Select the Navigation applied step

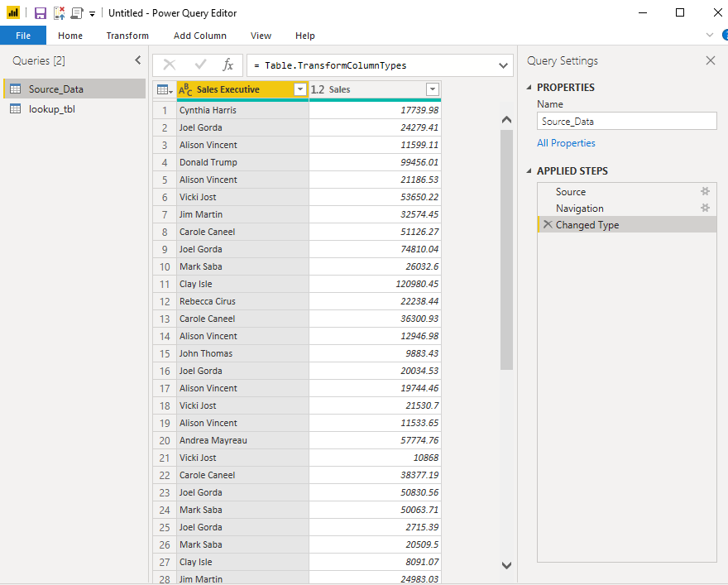tap(627, 208)
